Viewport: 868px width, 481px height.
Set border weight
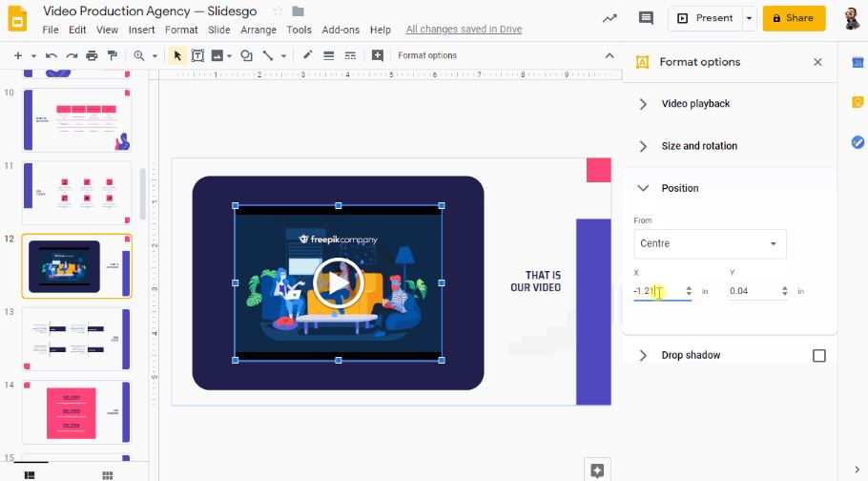(x=329, y=55)
